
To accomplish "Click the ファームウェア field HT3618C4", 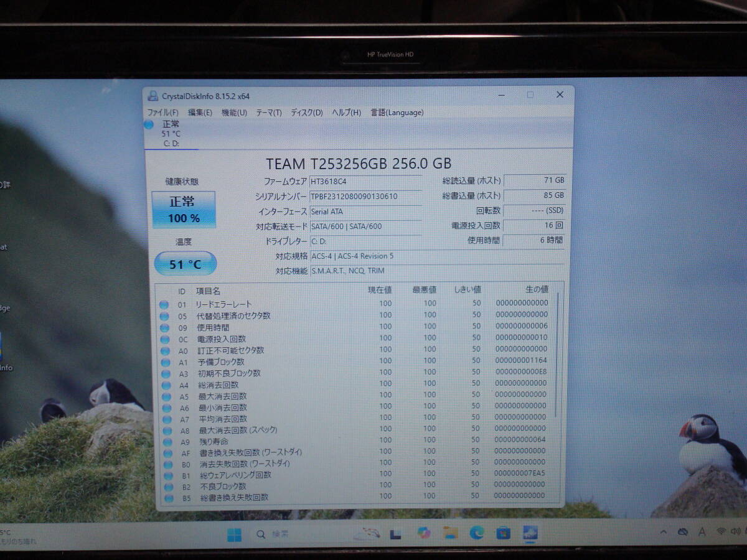I will coord(365,182).
